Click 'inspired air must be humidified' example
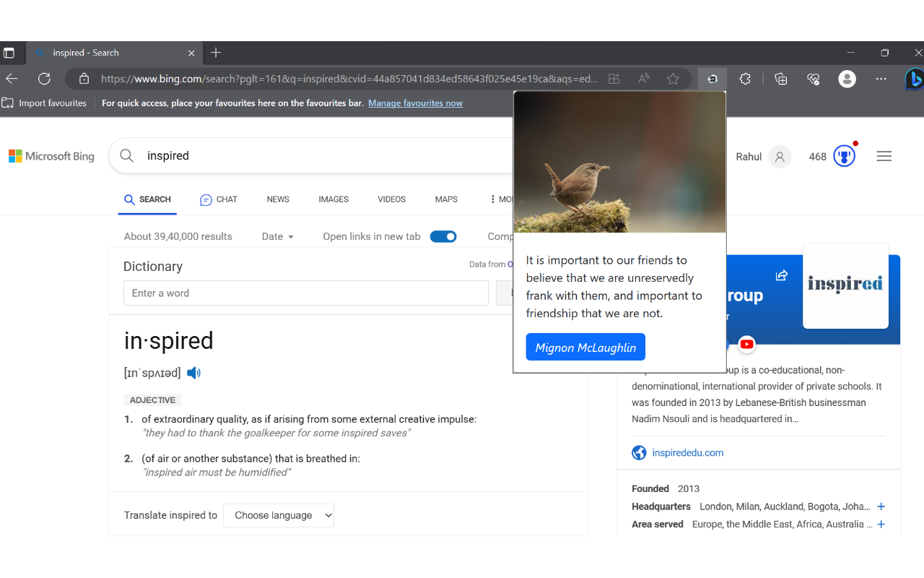Screen dimensions: 924x578 [x=217, y=473]
